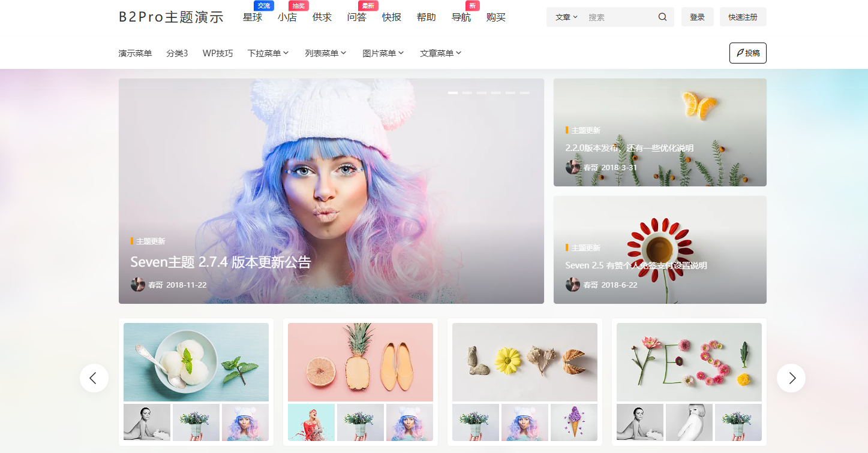Image resolution: width=868 pixels, height=453 pixels.
Task: Open Seven 2.5 有赞个人免签支付 article title
Action: coord(636,265)
